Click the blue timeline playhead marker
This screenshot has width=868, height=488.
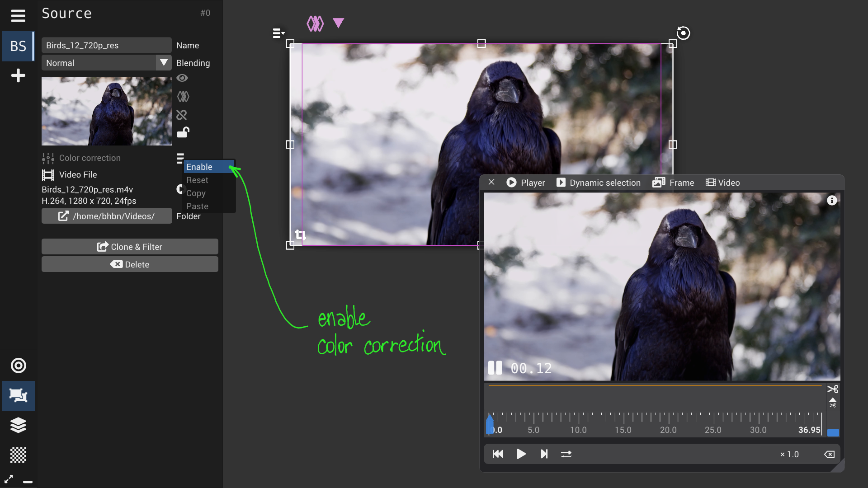490,425
